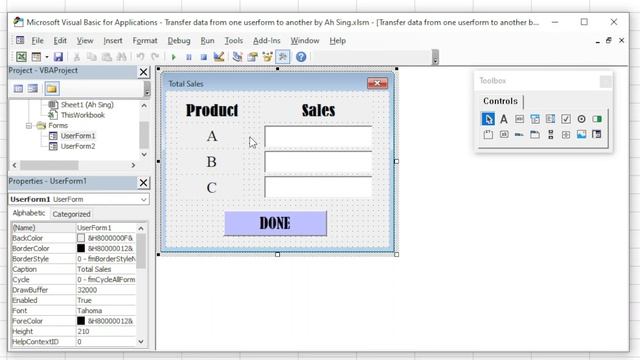640x360 pixels.
Task: Click the Insert UserForm toolbar icon
Action: (x=36, y=57)
